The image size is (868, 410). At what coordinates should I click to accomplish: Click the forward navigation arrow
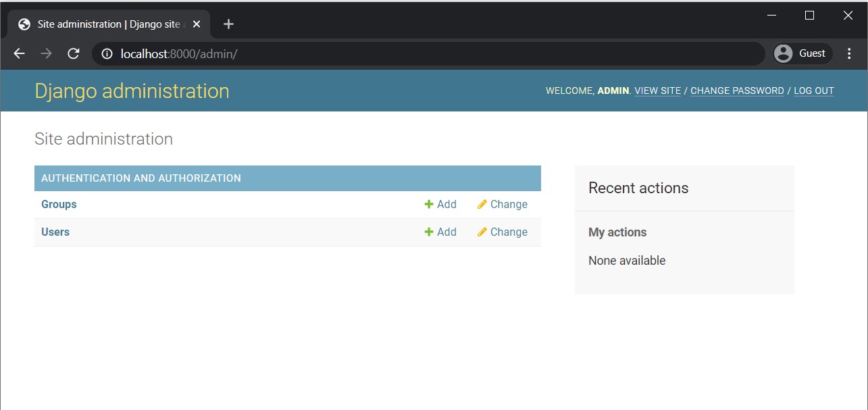(x=46, y=53)
